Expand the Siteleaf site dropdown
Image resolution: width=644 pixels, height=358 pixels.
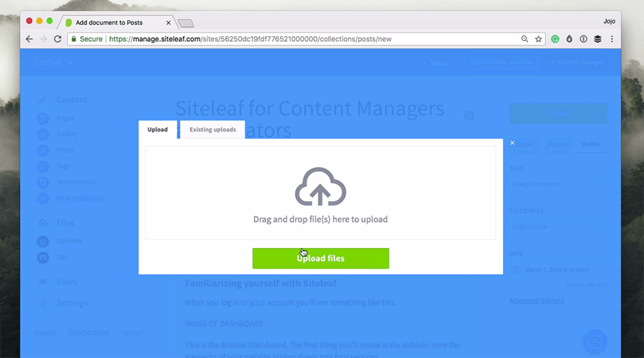[54, 62]
